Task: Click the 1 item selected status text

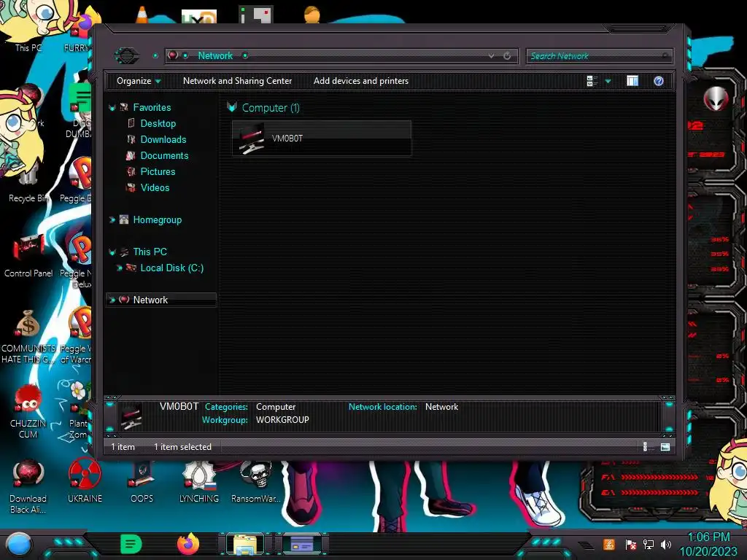Action: [182, 447]
